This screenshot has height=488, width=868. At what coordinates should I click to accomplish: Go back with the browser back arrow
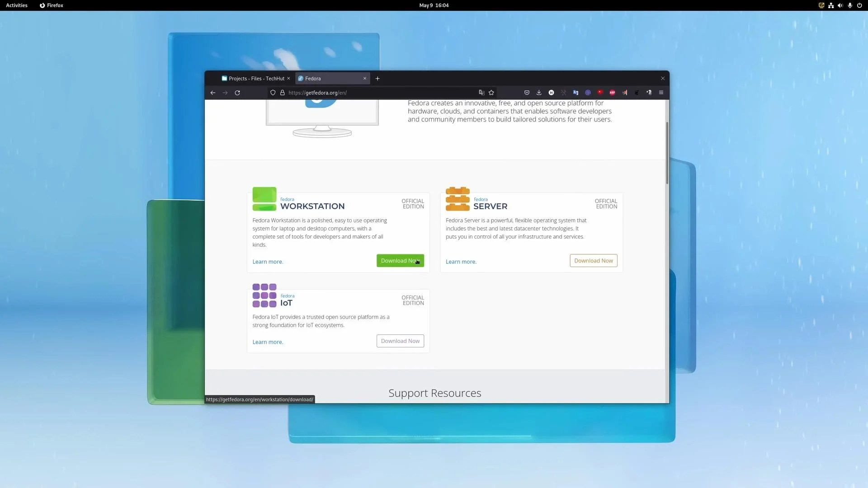pyautogui.click(x=213, y=93)
